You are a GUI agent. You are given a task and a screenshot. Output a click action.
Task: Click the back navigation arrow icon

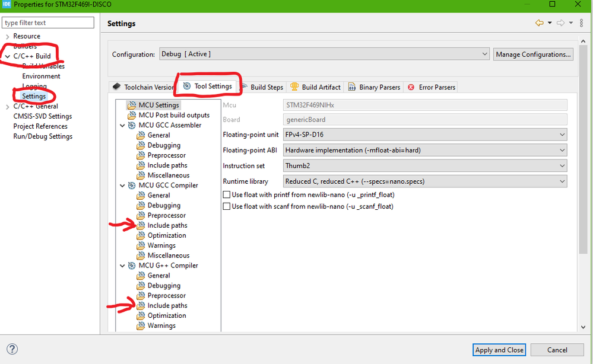540,23
